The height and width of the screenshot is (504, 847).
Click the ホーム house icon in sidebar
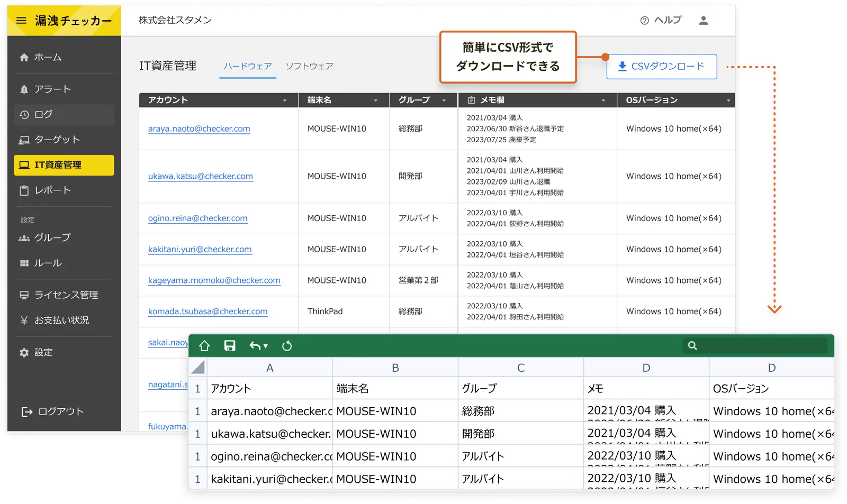click(24, 57)
